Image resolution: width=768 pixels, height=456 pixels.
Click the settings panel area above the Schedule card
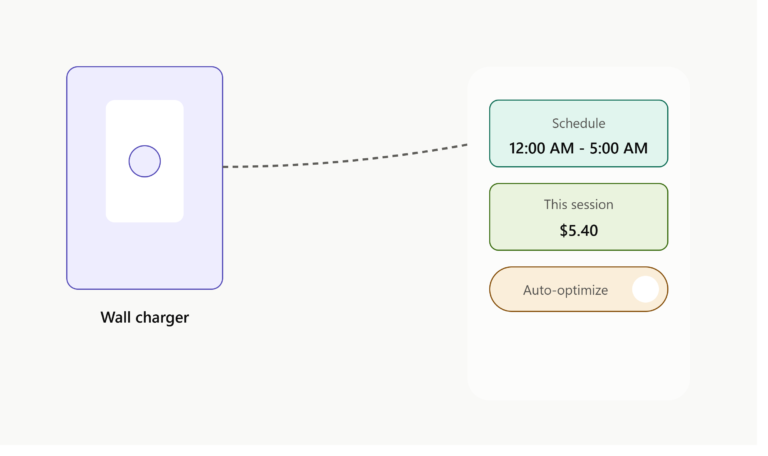578,83
